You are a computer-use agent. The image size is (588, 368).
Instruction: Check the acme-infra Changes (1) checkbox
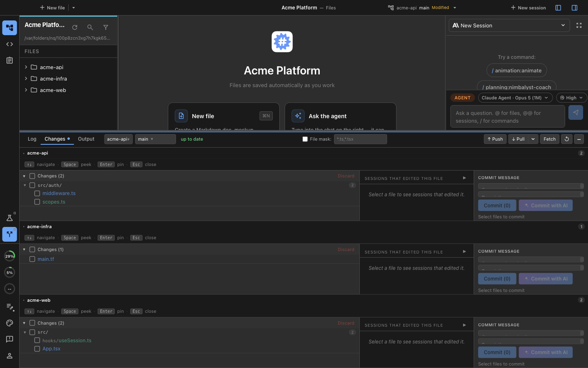(x=32, y=249)
